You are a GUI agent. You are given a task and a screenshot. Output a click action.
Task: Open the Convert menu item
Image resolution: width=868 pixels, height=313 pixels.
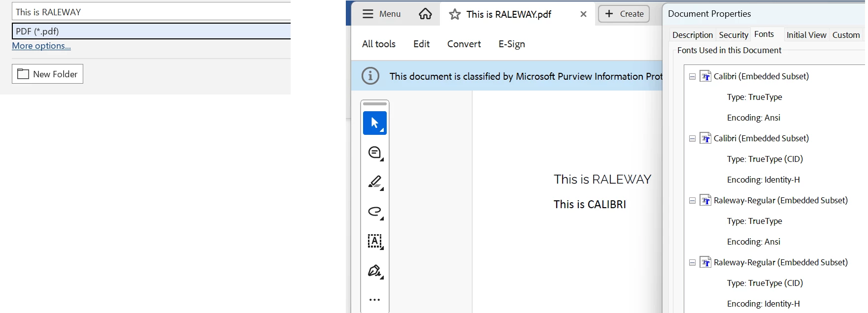[464, 44]
